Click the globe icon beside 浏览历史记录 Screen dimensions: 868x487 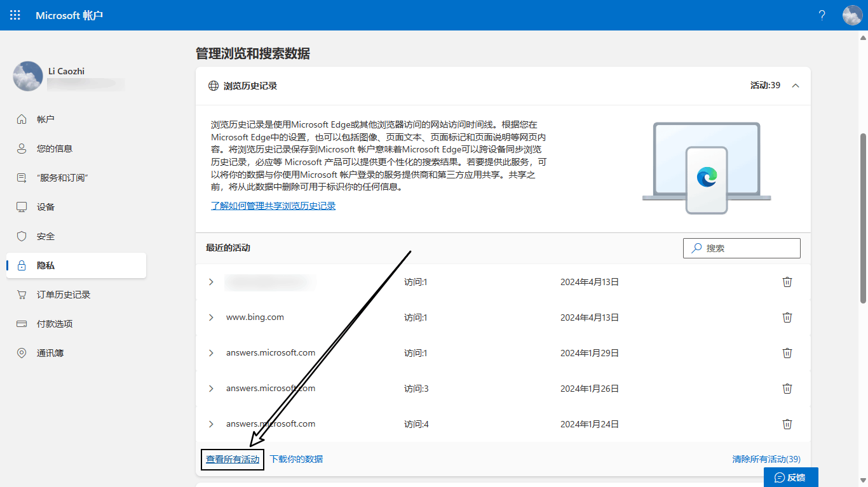click(x=214, y=86)
